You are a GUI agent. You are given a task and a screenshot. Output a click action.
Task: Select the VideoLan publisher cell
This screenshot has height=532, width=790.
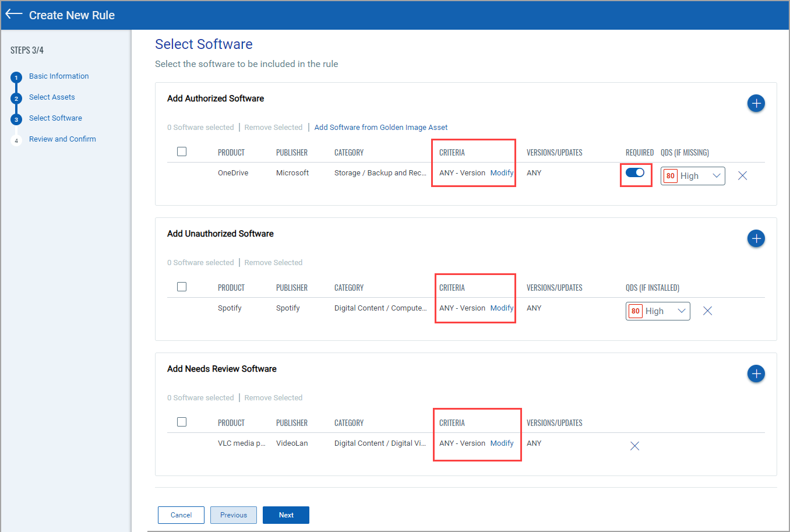pyautogui.click(x=292, y=443)
